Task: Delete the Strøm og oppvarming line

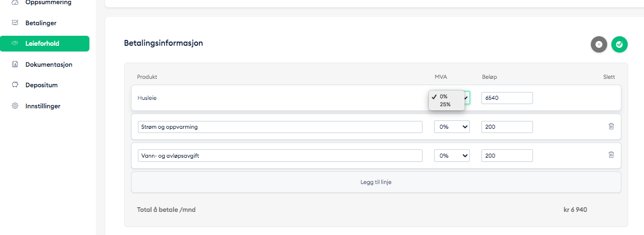Action: [x=611, y=126]
